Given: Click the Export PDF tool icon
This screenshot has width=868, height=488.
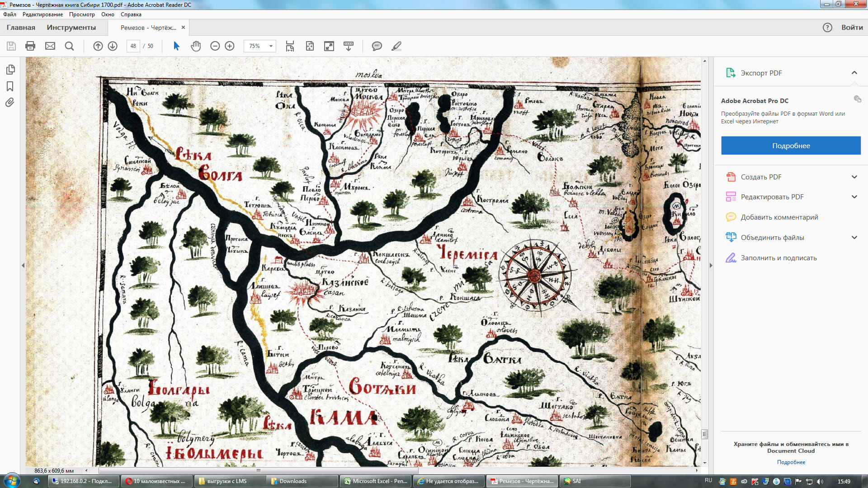Looking at the screenshot, I should click(731, 73).
